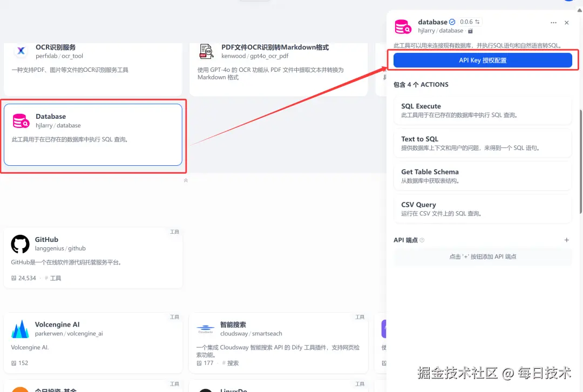The height and width of the screenshot is (392, 583).
Task: Click the help icon next to API 端点
Action: coord(422,240)
